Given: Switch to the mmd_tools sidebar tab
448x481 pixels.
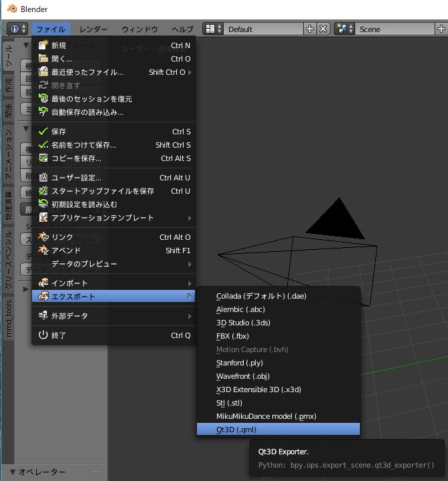Looking at the screenshot, I should pyautogui.click(x=9, y=318).
